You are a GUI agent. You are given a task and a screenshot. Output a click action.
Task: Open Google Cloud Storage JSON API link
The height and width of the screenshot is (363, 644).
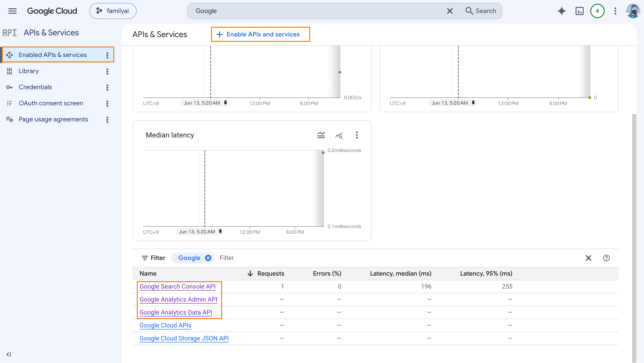click(184, 338)
